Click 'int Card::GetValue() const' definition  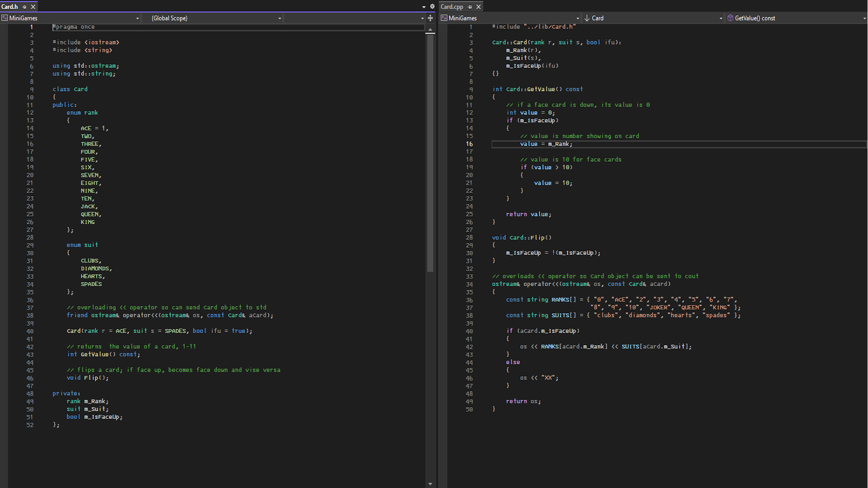tap(538, 89)
